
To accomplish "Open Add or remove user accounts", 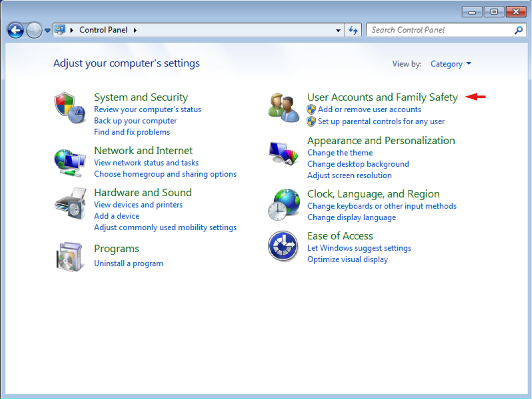I will [369, 109].
